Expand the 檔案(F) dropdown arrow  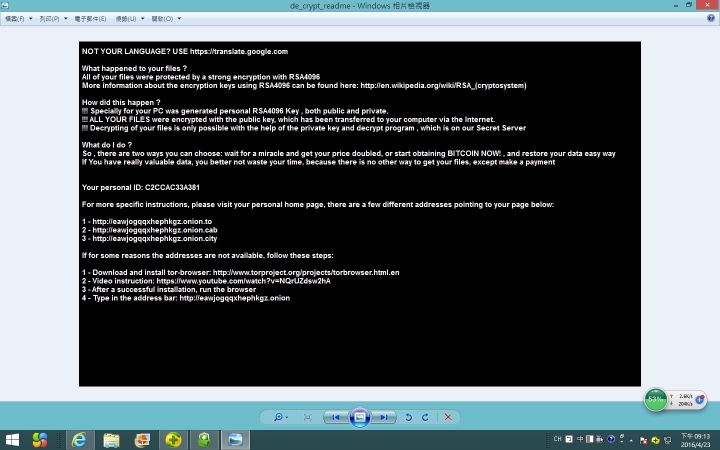[31, 19]
